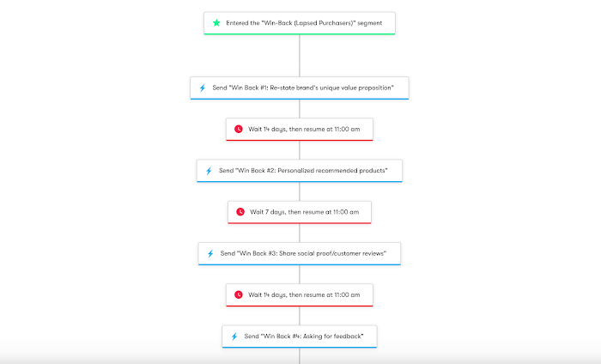
Task: Select the 14 day wait card before Win Back #4
Action: coord(300,295)
